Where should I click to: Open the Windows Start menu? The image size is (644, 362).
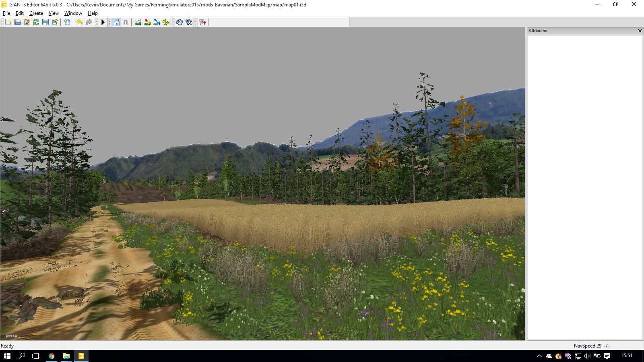point(7,356)
